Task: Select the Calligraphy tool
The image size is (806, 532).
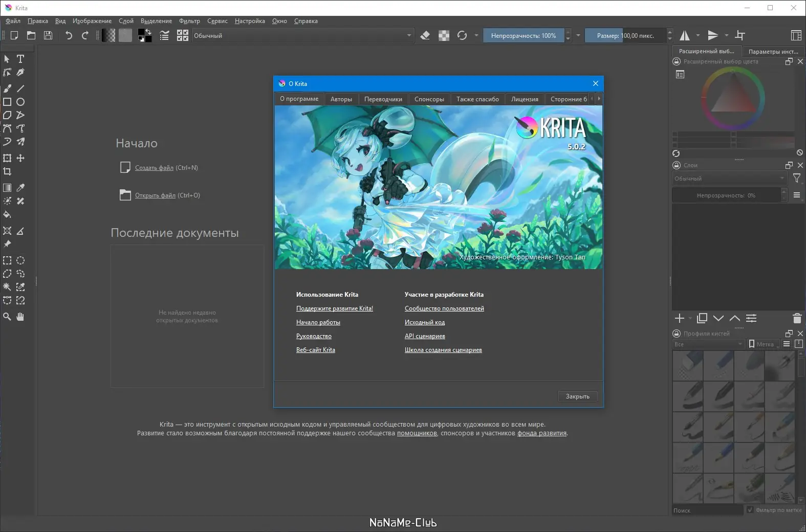Action: pos(20,72)
